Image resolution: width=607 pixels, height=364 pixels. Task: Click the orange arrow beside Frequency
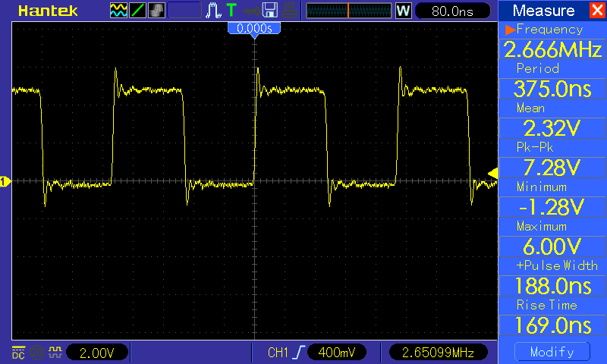tap(510, 30)
